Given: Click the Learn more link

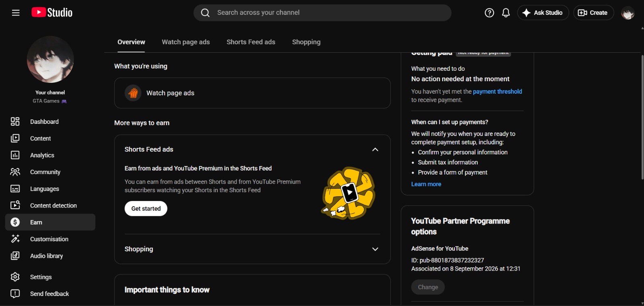Looking at the screenshot, I should [x=426, y=184].
